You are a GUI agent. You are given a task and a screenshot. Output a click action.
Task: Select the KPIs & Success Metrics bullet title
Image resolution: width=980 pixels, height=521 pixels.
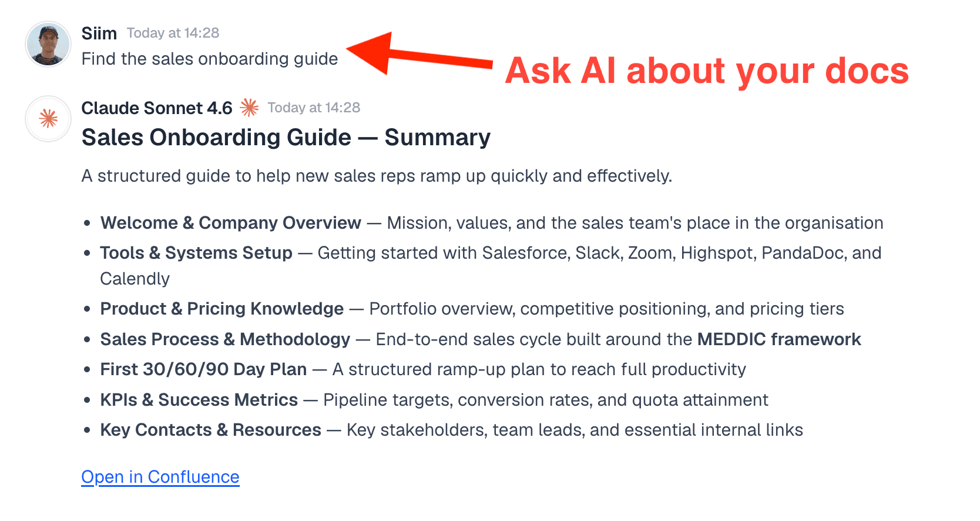click(199, 400)
